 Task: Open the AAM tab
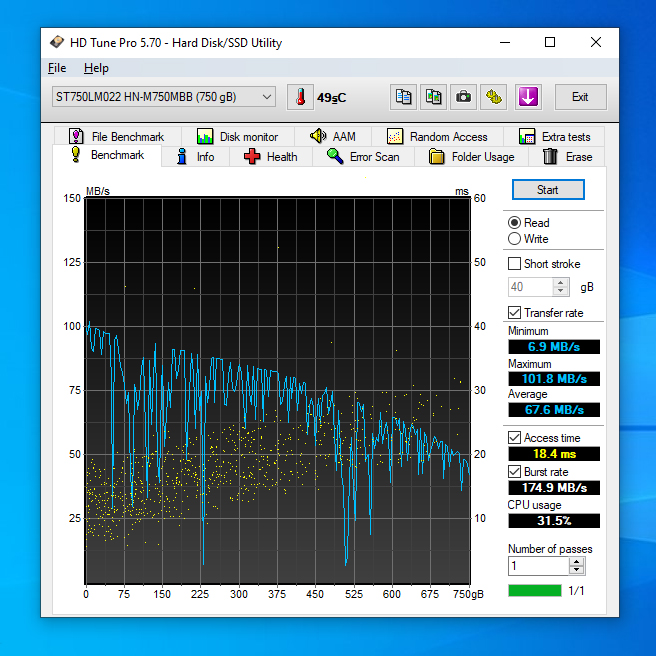point(333,136)
